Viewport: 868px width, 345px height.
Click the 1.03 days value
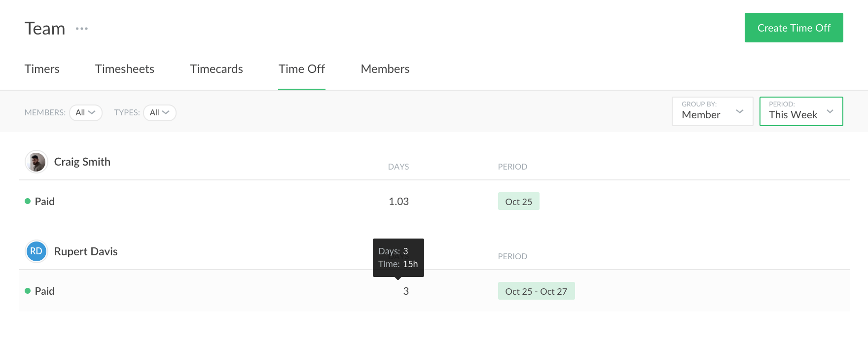point(398,202)
